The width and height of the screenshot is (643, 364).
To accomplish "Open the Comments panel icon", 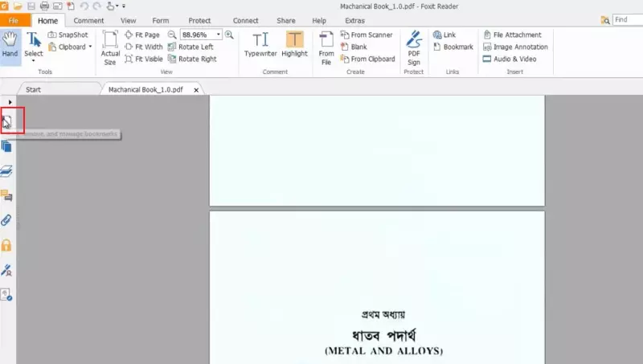I will pyautogui.click(x=6, y=195).
